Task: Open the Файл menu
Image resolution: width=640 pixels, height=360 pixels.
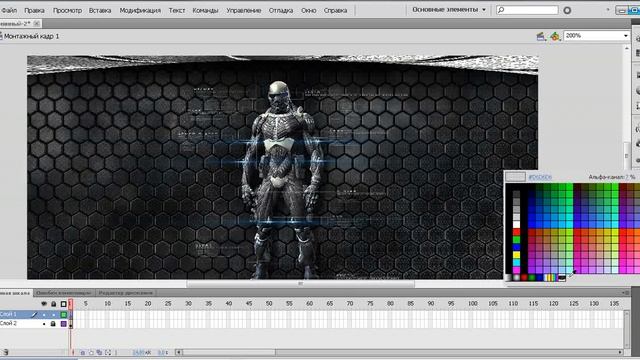Action: 9,10
